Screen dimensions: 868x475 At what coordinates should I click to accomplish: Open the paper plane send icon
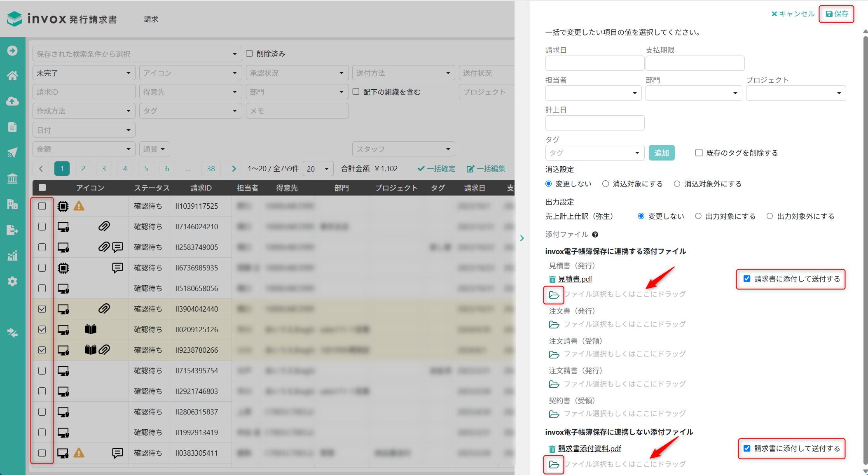click(12, 153)
